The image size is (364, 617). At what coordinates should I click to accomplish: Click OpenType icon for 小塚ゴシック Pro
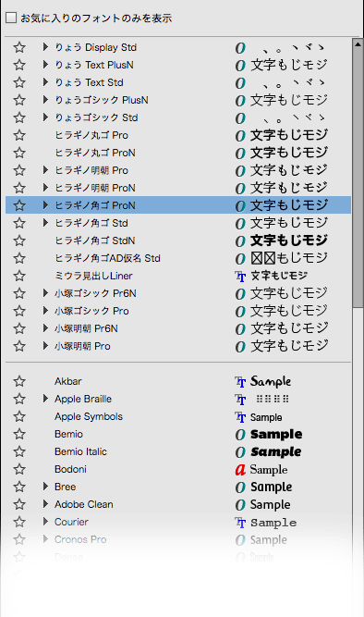pos(240,312)
